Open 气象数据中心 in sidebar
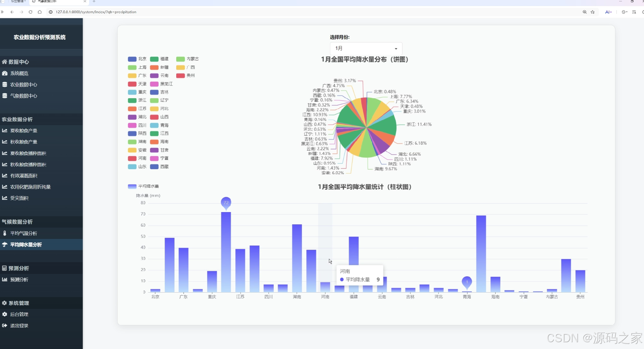The height and width of the screenshot is (349, 644). coord(23,96)
